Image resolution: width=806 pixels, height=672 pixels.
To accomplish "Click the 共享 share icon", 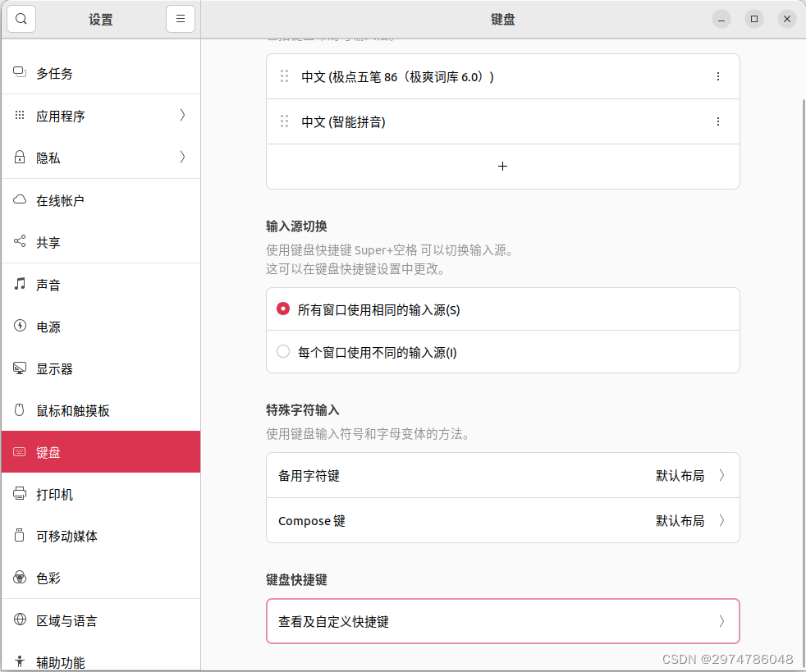I will coord(20,241).
